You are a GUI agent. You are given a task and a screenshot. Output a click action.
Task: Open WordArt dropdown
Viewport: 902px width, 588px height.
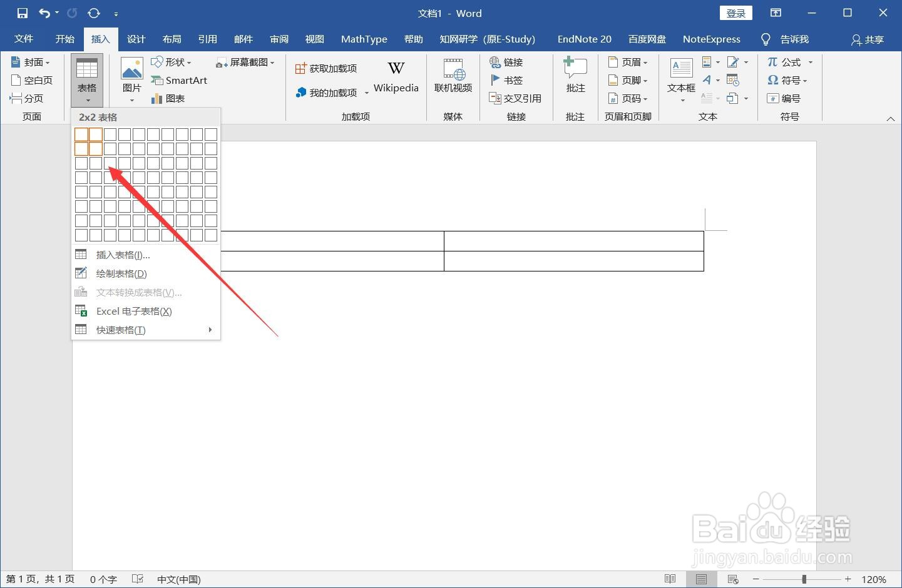coord(710,80)
